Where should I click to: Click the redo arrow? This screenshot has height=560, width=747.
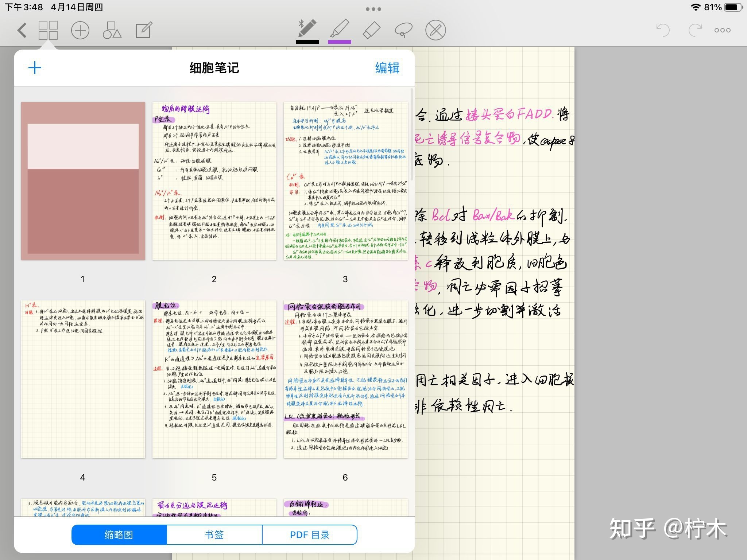coord(695,30)
